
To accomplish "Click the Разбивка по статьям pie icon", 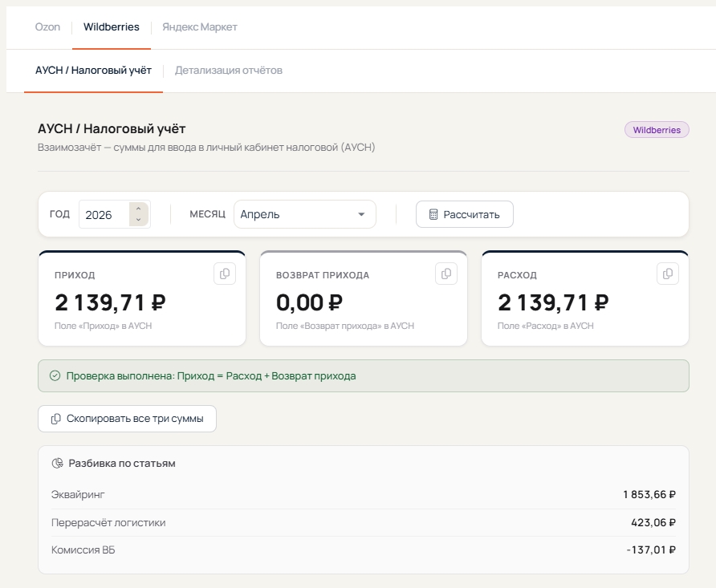I will [57, 464].
